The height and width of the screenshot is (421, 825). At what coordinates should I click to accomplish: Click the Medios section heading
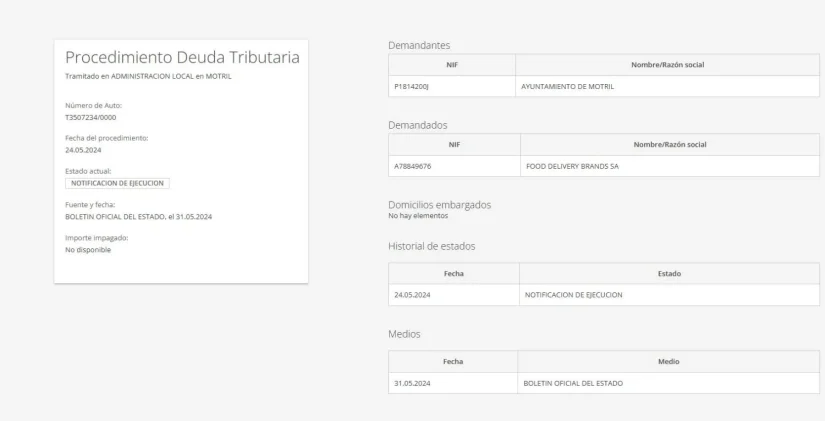tap(404, 334)
